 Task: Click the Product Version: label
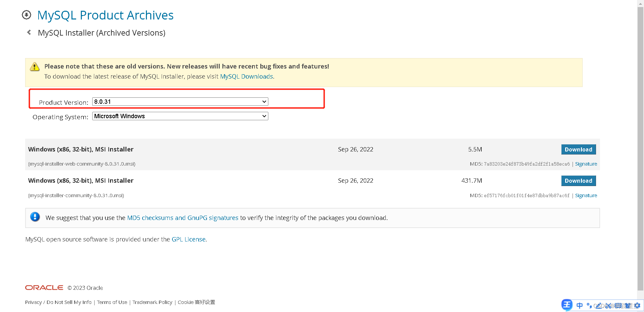click(x=63, y=102)
